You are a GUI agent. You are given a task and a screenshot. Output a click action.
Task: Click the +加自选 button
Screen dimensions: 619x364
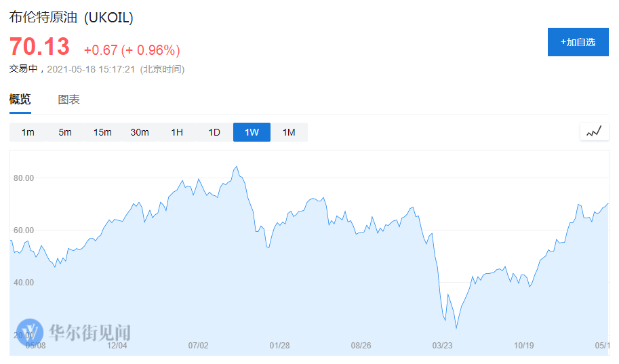[578, 42]
